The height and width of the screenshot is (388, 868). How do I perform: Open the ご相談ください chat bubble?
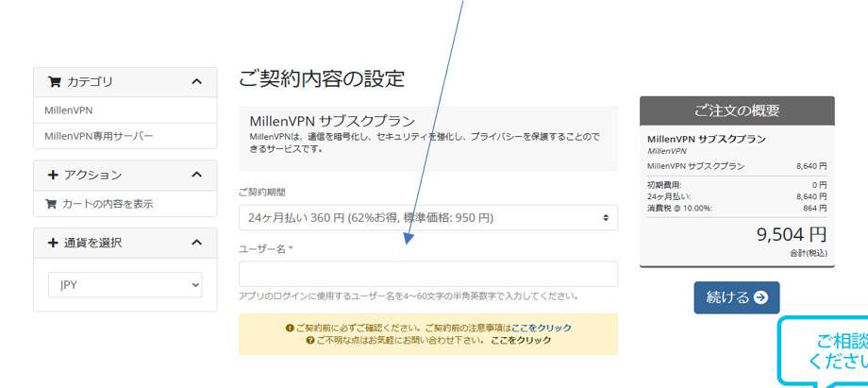click(824, 352)
